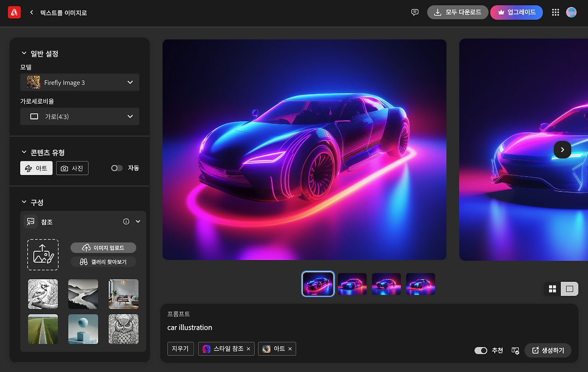
Task: Disable the 추천 toggle near 생성하기
Action: [481, 350]
